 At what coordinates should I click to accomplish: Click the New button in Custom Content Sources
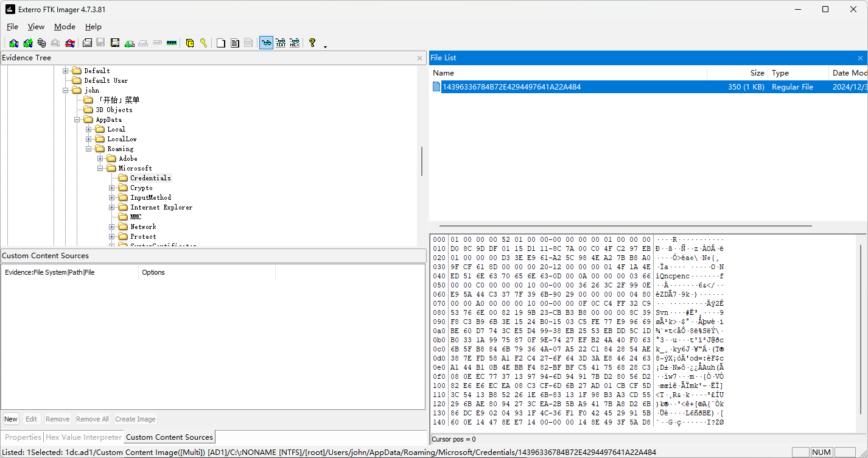pyautogui.click(x=11, y=419)
